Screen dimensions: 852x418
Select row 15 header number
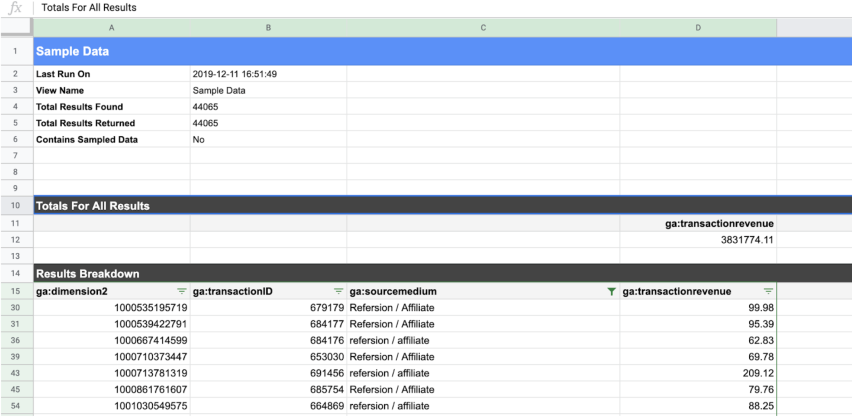tap(16, 291)
